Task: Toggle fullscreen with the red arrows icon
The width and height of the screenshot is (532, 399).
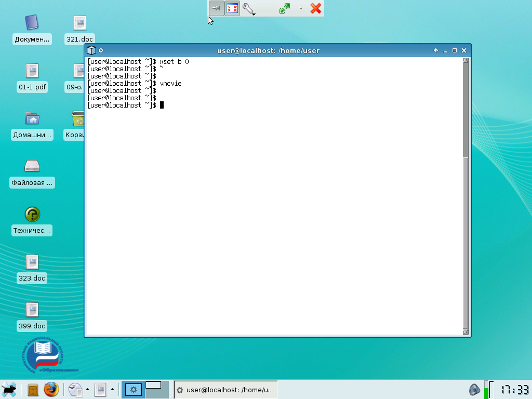Action: coord(232,8)
